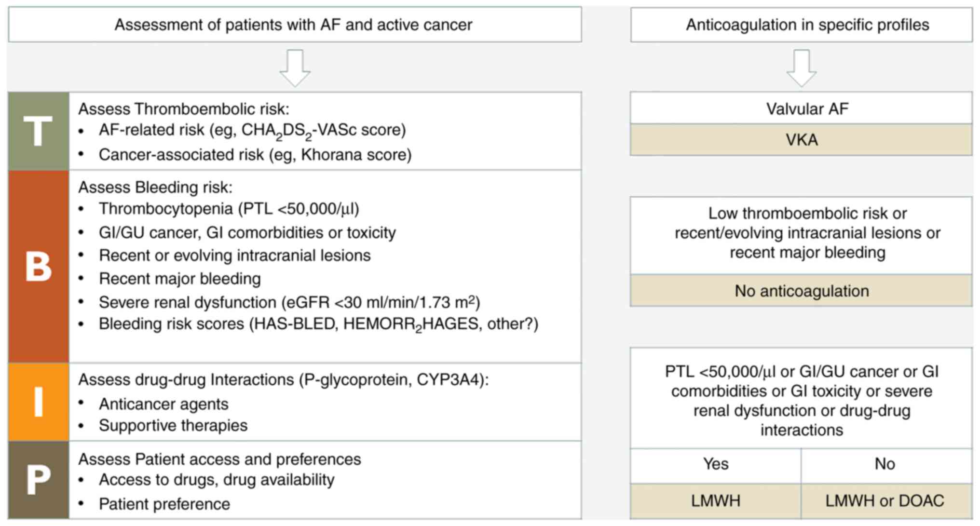Choose the Yes cell
Image resolution: width=980 pixels, height=526 pixels.
pyautogui.click(x=716, y=464)
